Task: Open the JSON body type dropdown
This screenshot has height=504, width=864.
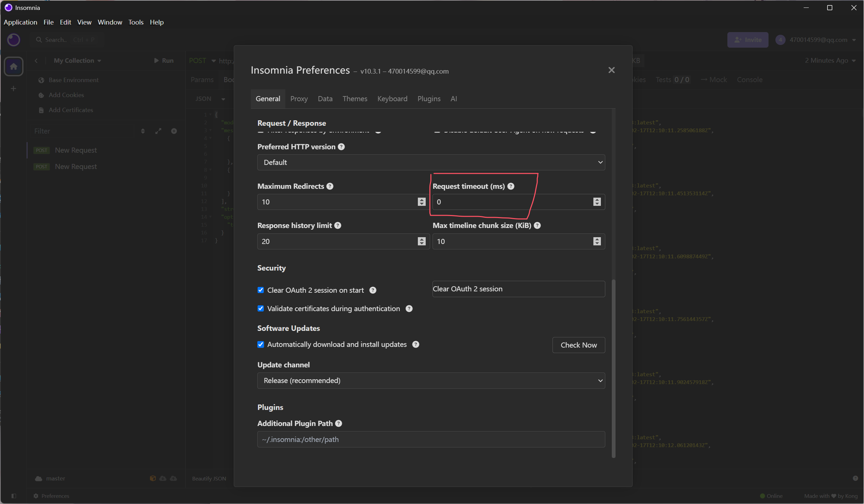Action: pyautogui.click(x=210, y=99)
